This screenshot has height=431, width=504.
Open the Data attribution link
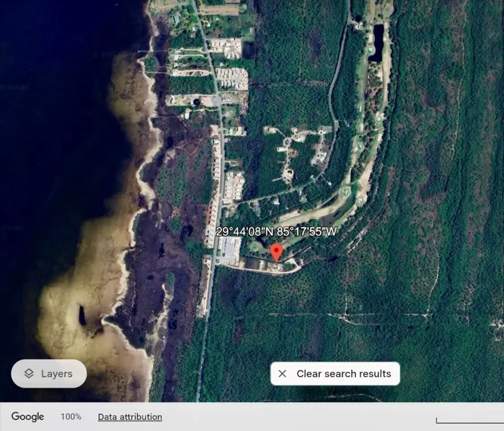point(130,416)
